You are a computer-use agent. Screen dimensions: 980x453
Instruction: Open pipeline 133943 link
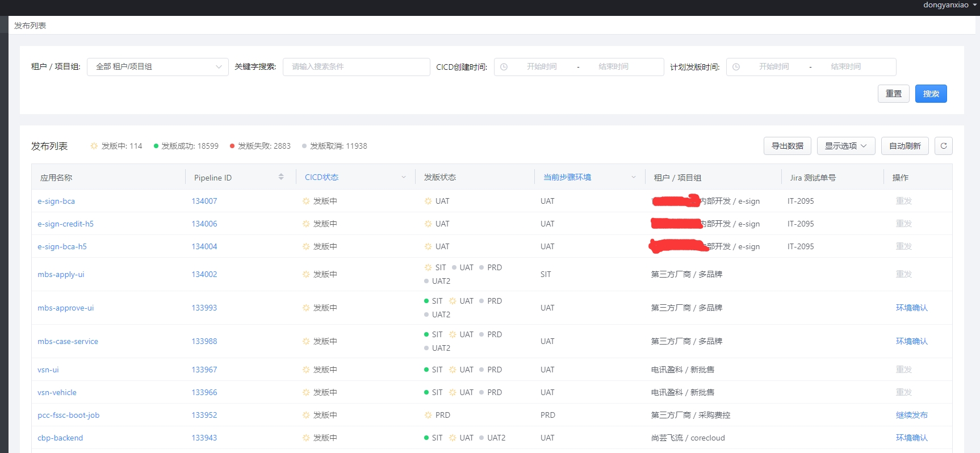pyautogui.click(x=204, y=438)
